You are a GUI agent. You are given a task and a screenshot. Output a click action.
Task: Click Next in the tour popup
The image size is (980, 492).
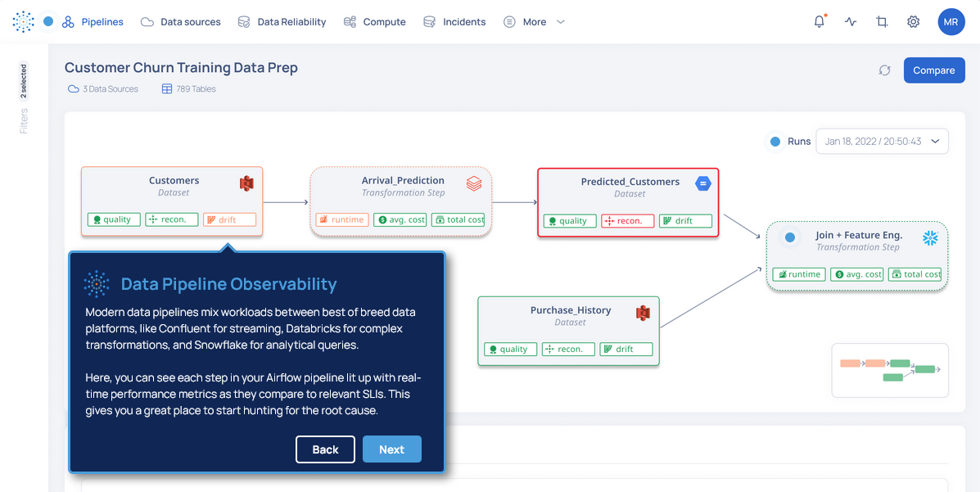coord(392,449)
